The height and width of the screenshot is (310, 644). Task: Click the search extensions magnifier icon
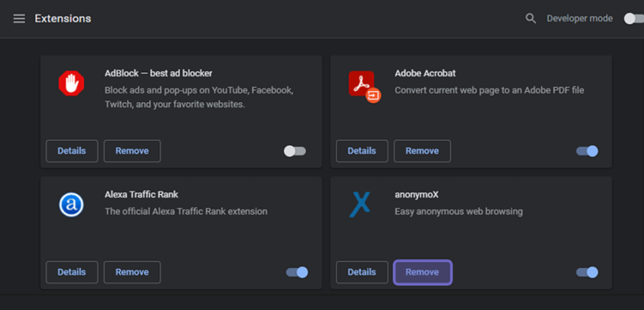click(x=530, y=19)
